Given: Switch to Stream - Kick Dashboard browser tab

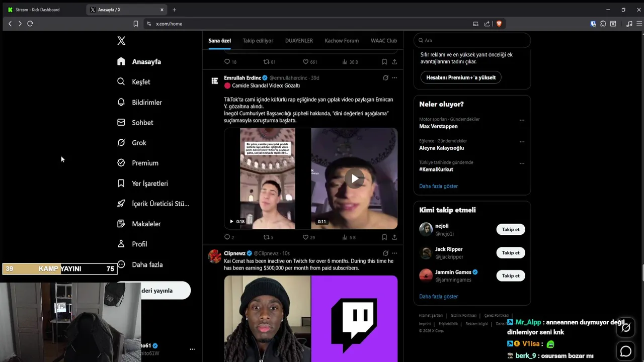Looking at the screenshot, I should [43, 10].
